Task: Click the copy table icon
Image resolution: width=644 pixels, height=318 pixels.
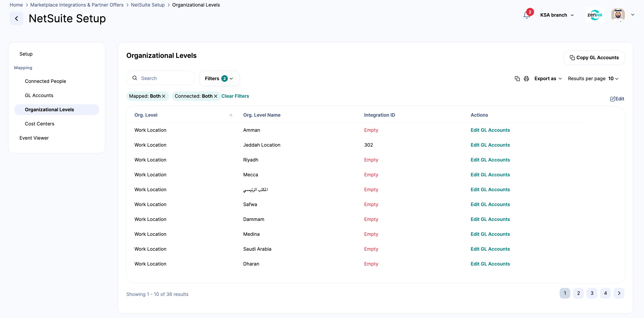Action: tap(517, 78)
